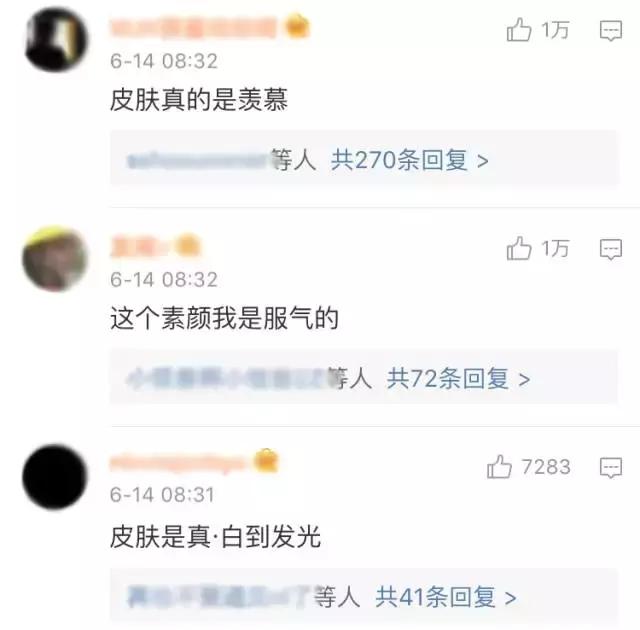This screenshot has width=640, height=630.
Task: Reply to the comment 皮肤真的是羡慕
Action: coord(611,31)
